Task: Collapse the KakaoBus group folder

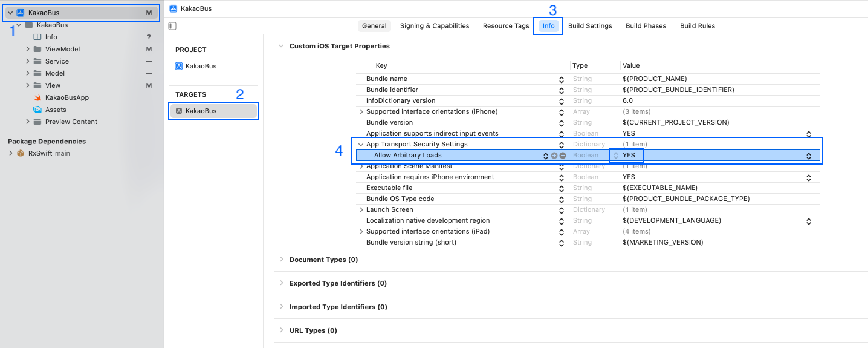Action: click(x=19, y=25)
